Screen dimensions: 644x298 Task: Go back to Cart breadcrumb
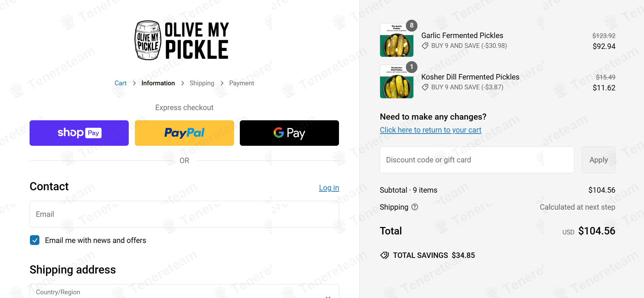click(120, 83)
